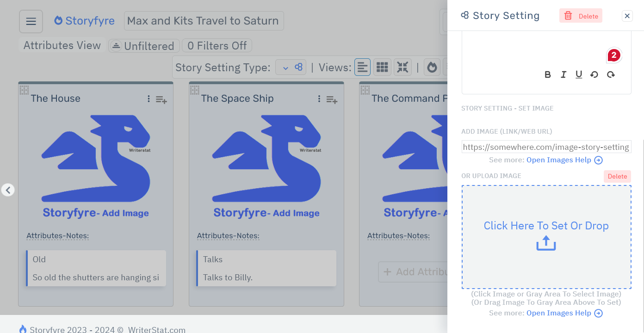Collapse the right panel with the left chevron
The image size is (644, 333).
click(x=7, y=190)
